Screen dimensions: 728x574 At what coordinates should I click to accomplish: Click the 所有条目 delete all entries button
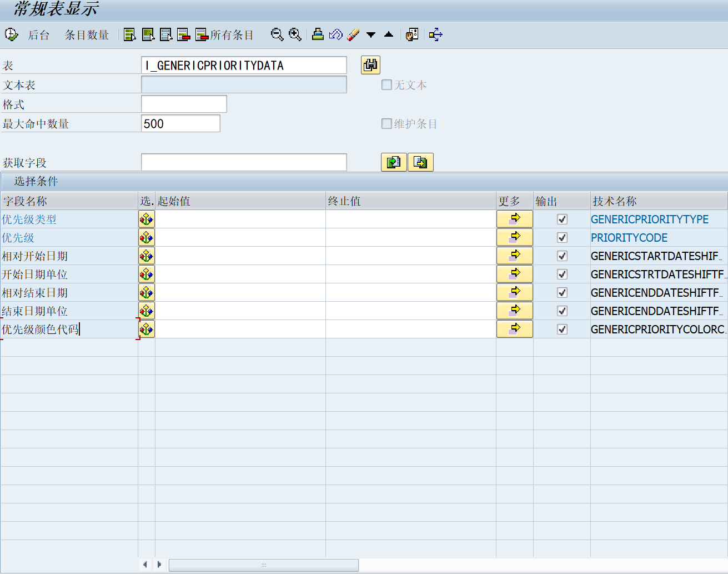click(224, 35)
